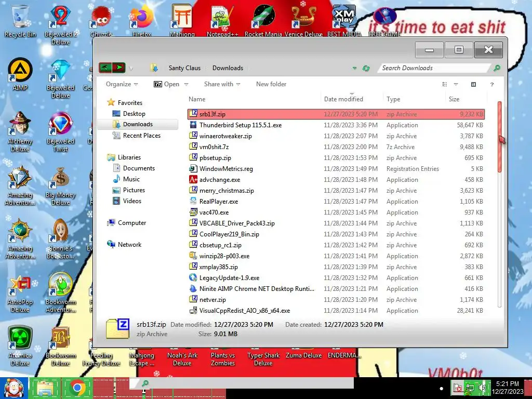Open Atomica Deluxe desktop shortcut
The image size is (532, 399).
click(x=20, y=346)
